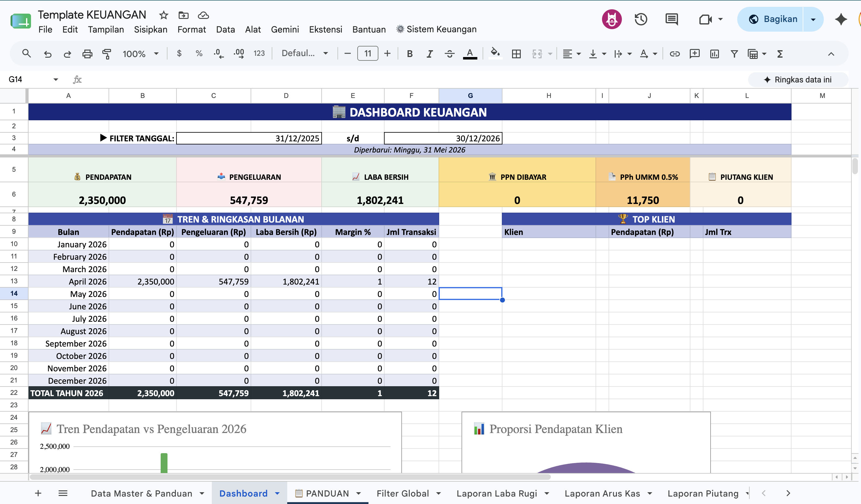Add a new sheet

(x=38, y=493)
